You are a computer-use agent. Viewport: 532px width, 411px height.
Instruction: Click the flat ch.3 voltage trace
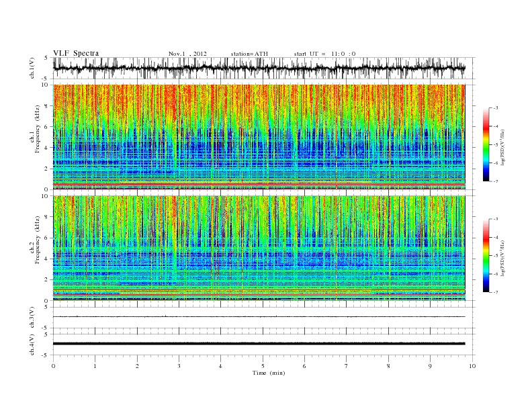259,316
